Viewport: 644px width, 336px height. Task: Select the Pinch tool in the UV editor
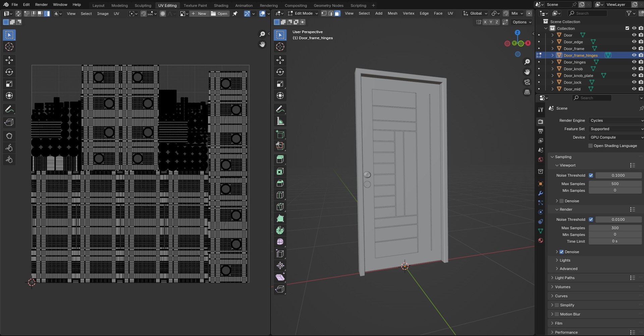tap(9, 159)
